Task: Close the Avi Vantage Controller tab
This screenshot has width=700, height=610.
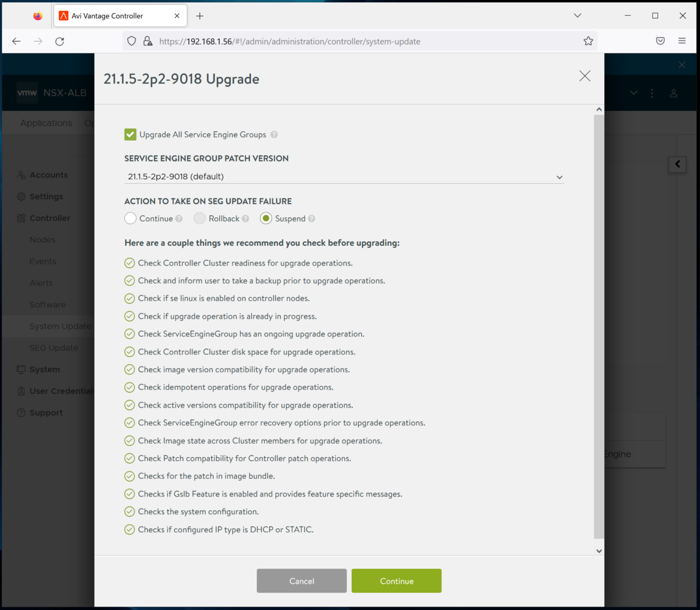Action: [177, 16]
